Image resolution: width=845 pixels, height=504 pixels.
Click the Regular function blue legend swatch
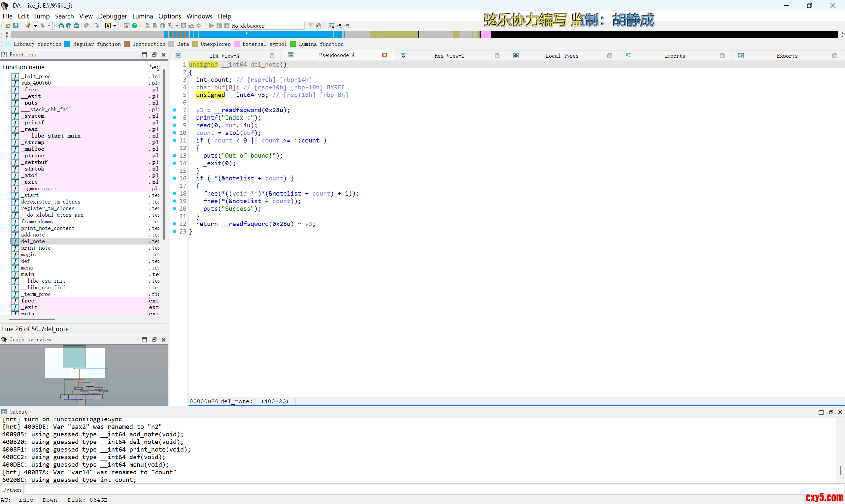pos(67,44)
